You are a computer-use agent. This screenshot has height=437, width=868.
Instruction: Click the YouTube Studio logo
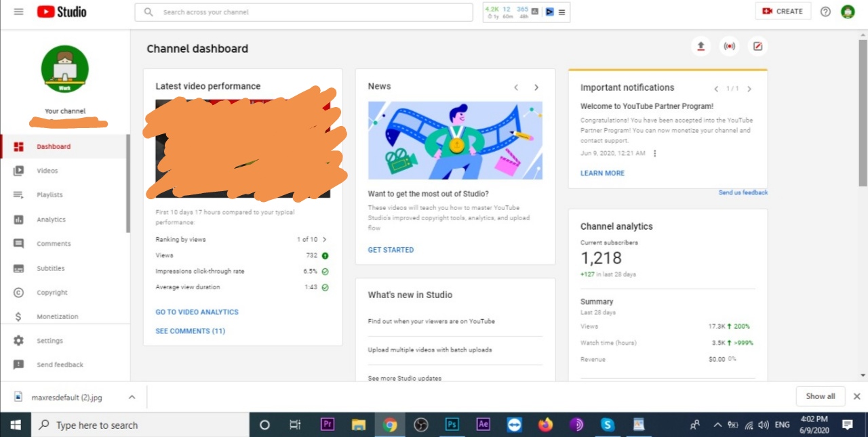click(62, 12)
